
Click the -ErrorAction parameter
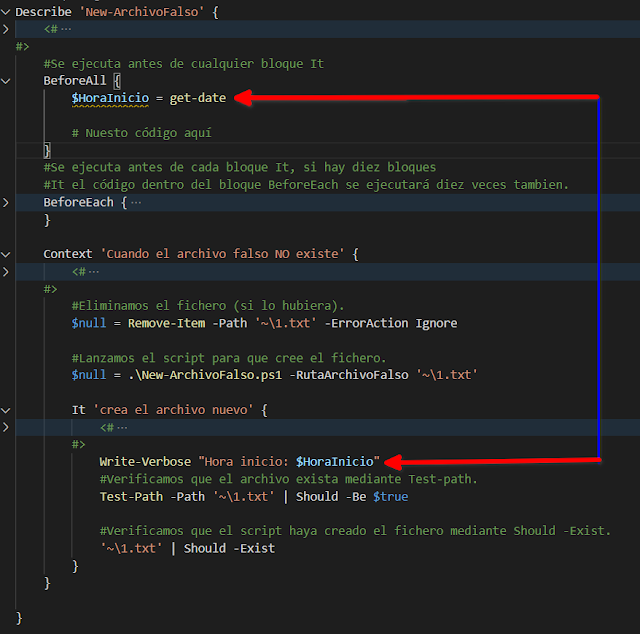coord(367,323)
